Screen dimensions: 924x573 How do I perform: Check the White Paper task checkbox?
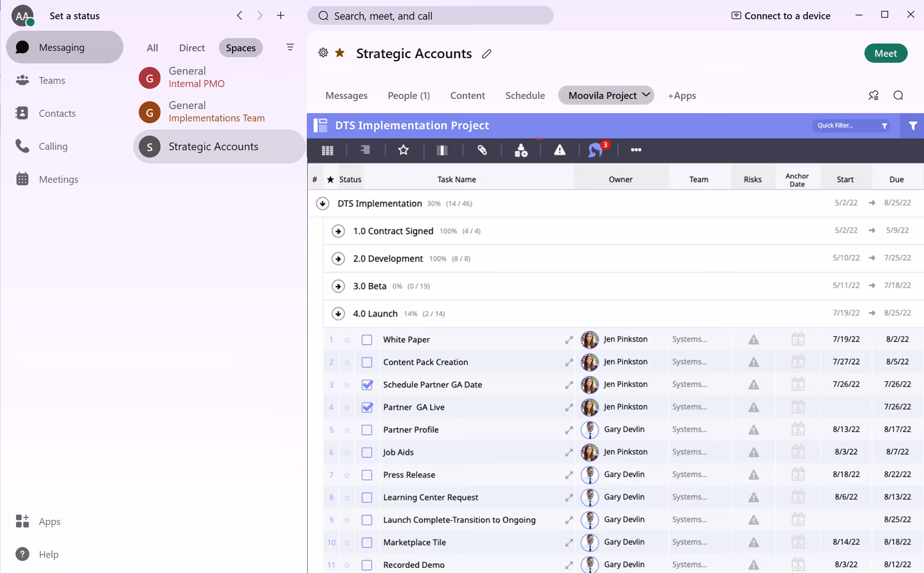tap(367, 340)
